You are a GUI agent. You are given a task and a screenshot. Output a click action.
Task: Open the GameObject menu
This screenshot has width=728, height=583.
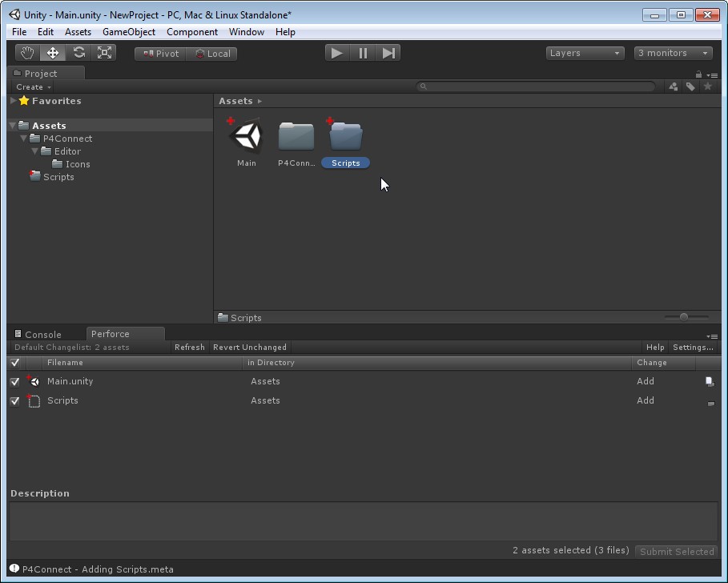[129, 31]
